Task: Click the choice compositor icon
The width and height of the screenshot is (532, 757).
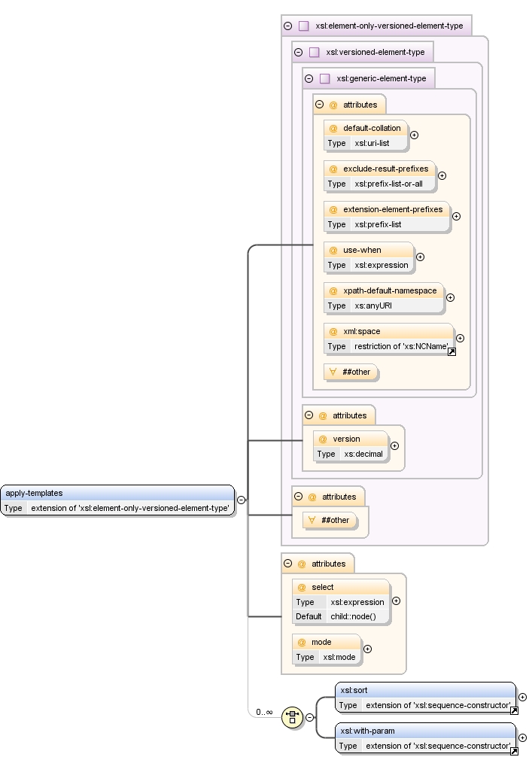Action: tap(292, 717)
